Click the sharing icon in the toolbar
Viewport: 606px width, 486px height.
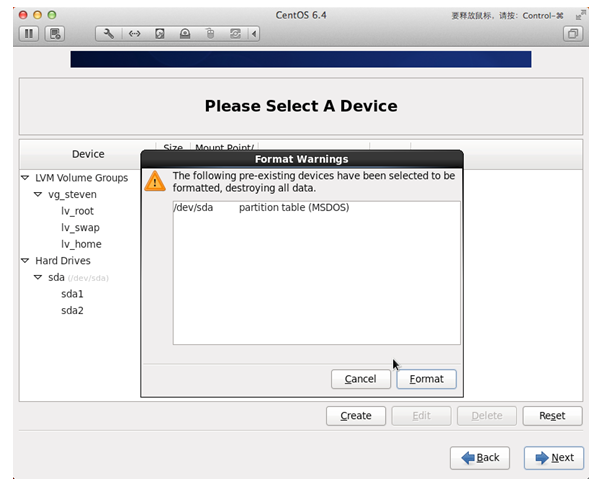tap(235, 34)
